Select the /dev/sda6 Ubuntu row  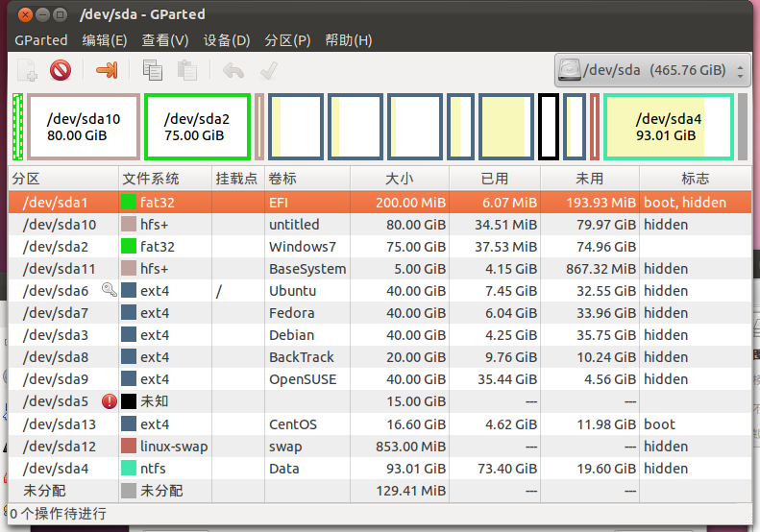[x=380, y=291]
